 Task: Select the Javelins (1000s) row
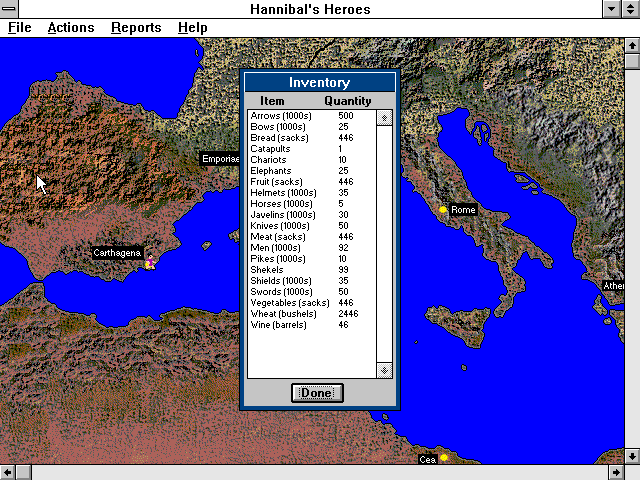(x=311, y=215)
